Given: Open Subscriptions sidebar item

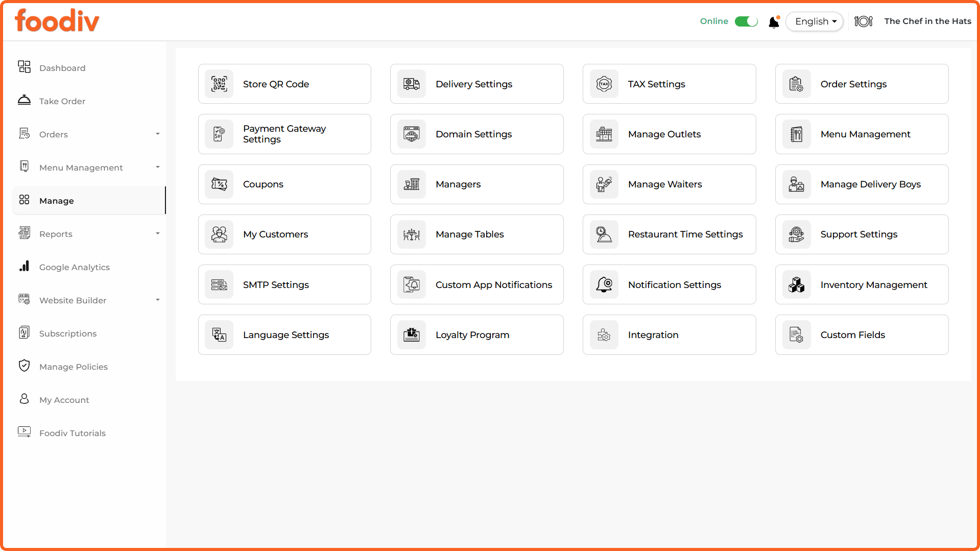Looking at the screenshot, I should [89, 333].
